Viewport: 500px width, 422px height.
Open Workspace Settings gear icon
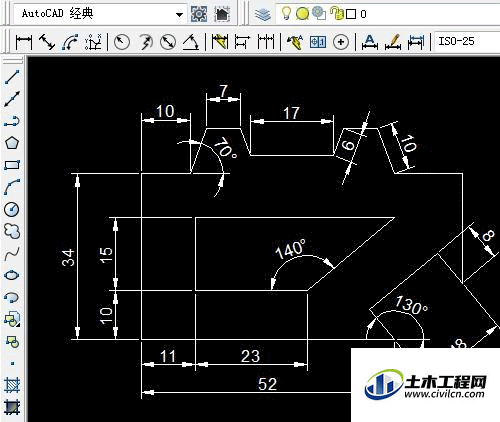point(199,14)
